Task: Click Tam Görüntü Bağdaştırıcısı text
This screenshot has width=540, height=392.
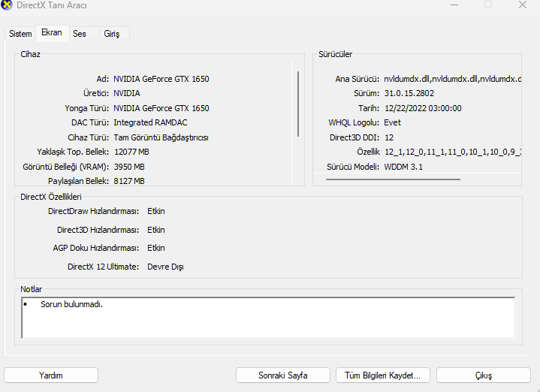Action: [x=161, y=137]
